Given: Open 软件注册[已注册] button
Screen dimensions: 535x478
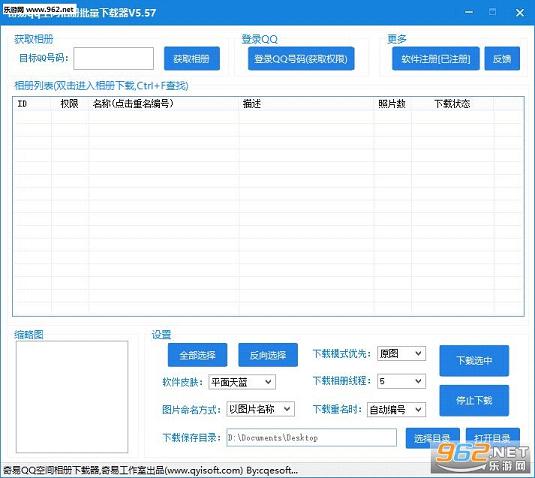Looking at the screenshot, I should pyautogui.click(x=436, y=59).
